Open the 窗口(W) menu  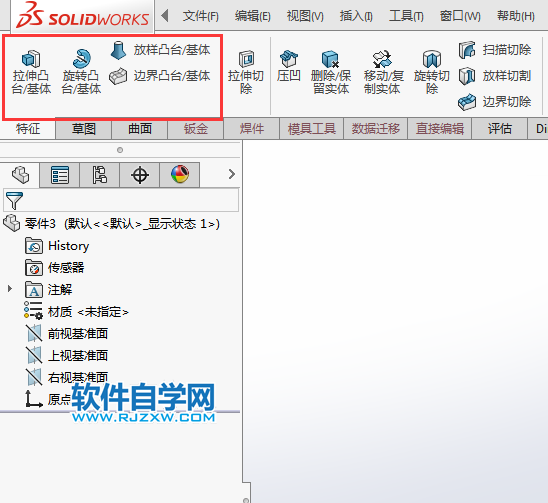point(460,16)
